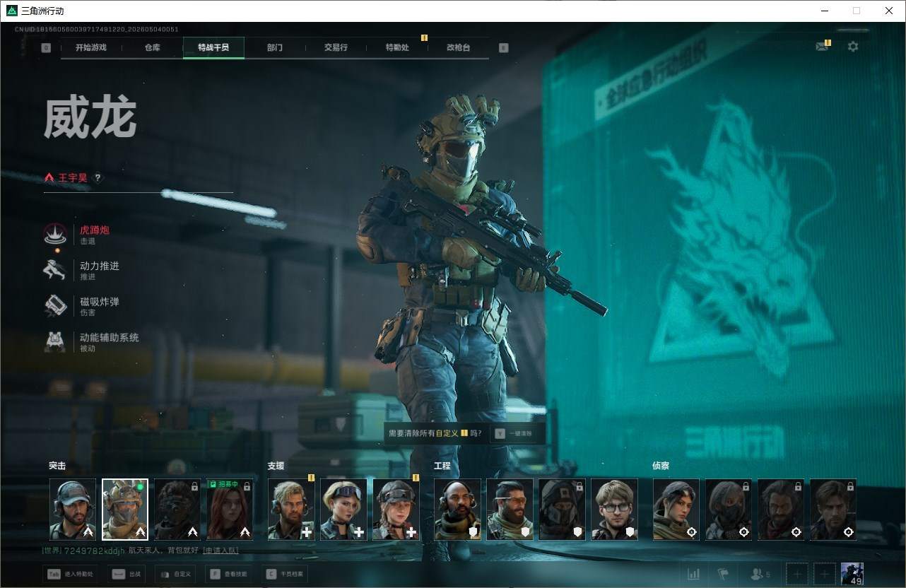
Task: Select first 支援 operator with blond beard
Action: tap(291, 510)
